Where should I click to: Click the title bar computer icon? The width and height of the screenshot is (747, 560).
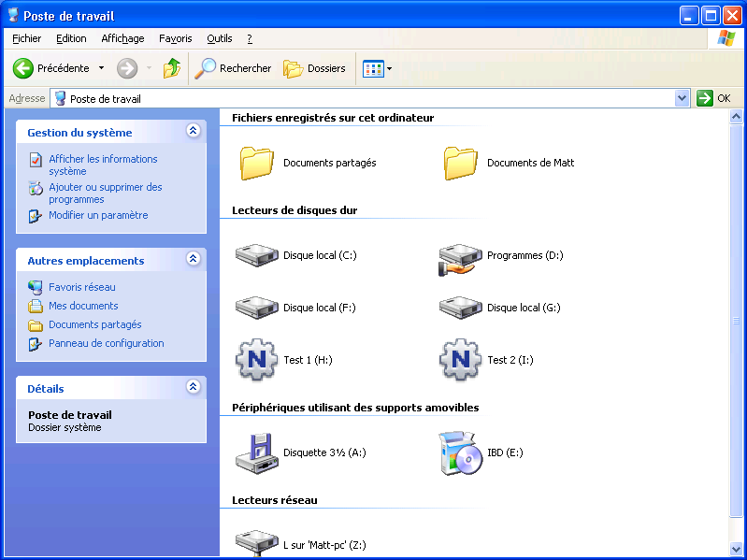(x=13, y=16)
